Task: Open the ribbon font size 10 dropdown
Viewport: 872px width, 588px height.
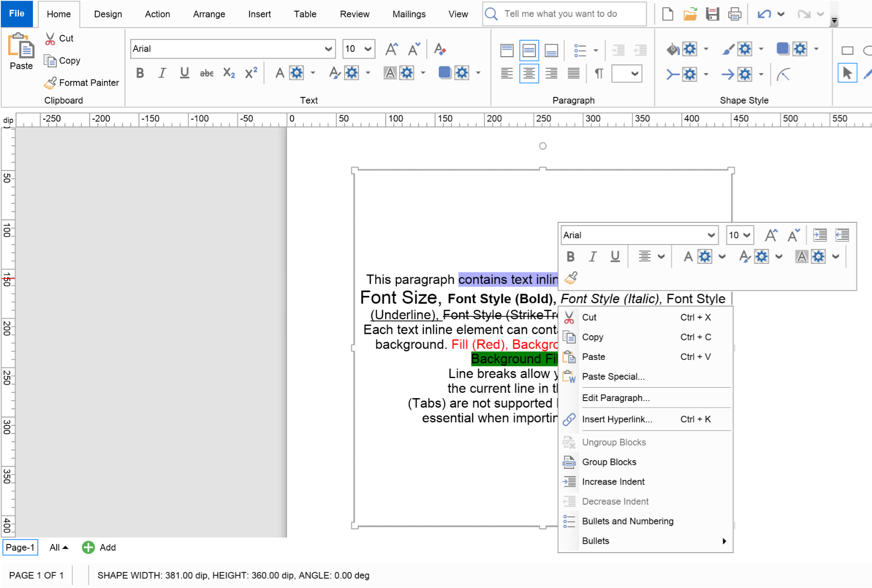Action: pyautogui.click(x=368, y=49)
